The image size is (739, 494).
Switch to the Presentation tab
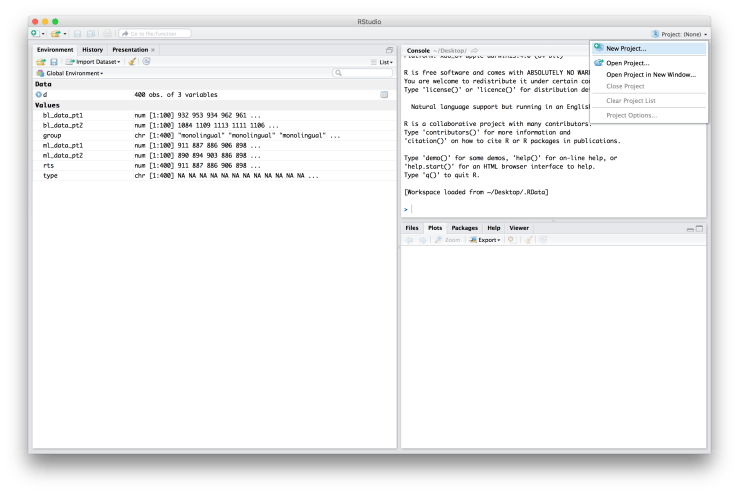click(x=130, y=49)
